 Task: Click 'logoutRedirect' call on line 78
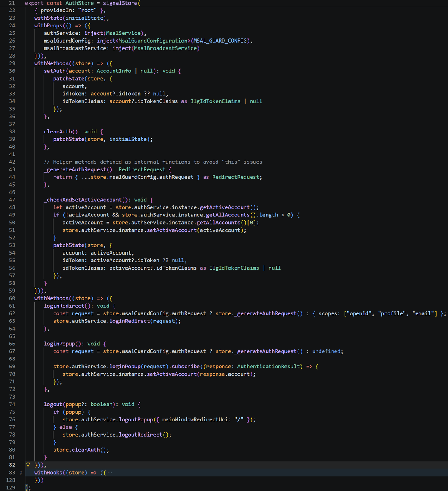[140, 435]
